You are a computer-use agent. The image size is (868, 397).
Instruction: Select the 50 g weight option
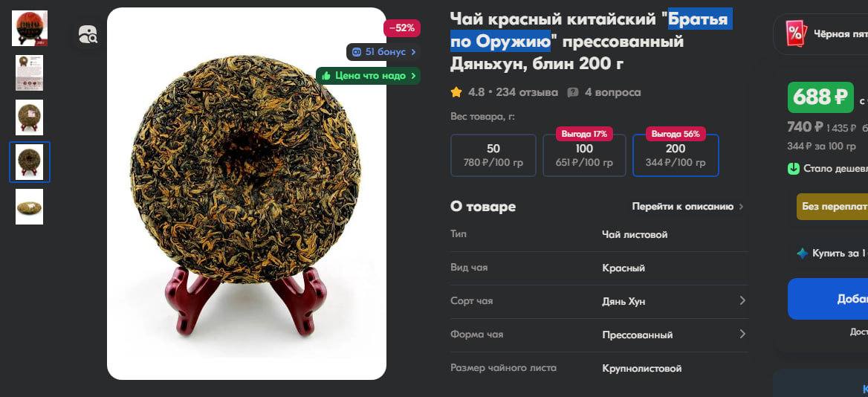(x=493, y=155)
